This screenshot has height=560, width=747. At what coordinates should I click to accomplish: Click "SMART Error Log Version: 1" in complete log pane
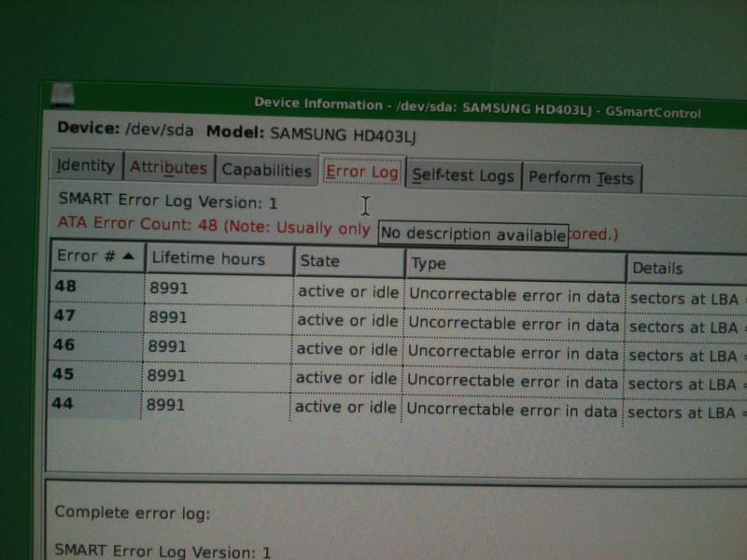(162, 551)
